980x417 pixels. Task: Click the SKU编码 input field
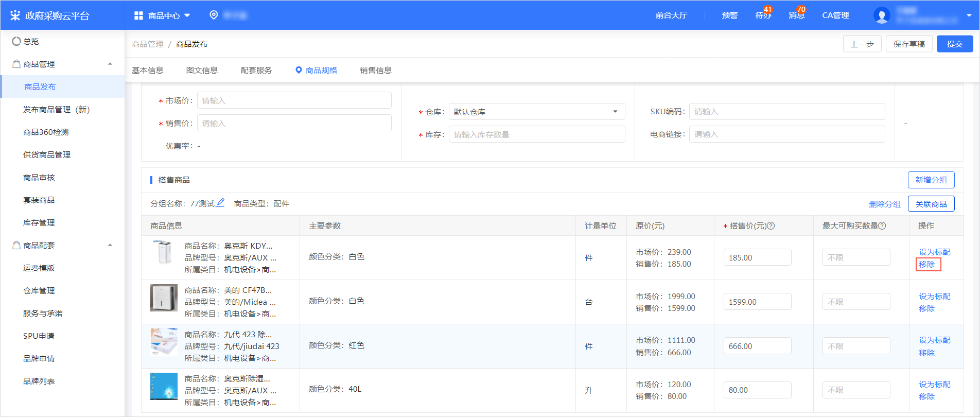(787, 111)
